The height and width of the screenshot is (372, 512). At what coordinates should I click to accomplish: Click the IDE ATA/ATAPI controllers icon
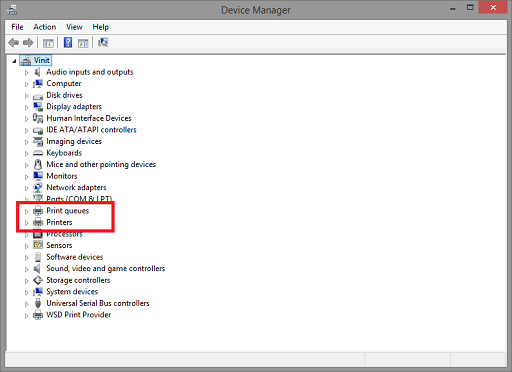pyautogui.click(x=38, y=130)
